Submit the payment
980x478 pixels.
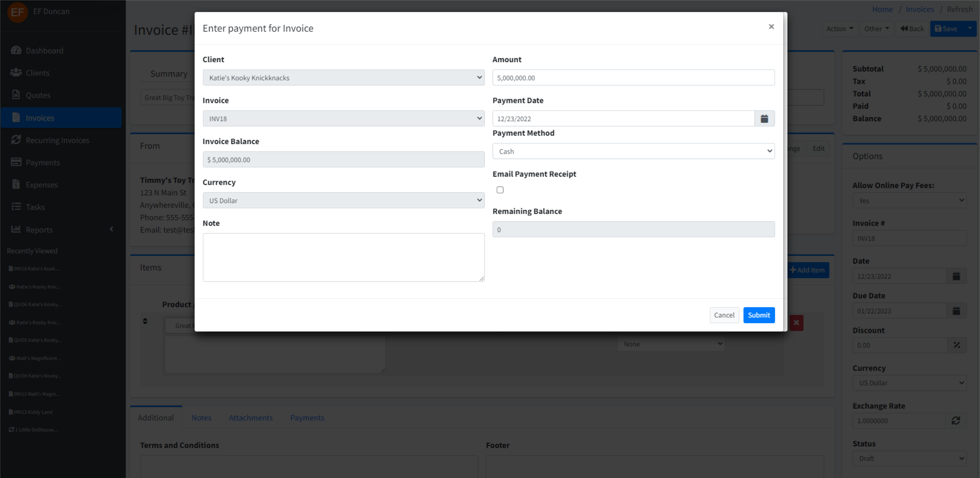[x=759, y=315]
